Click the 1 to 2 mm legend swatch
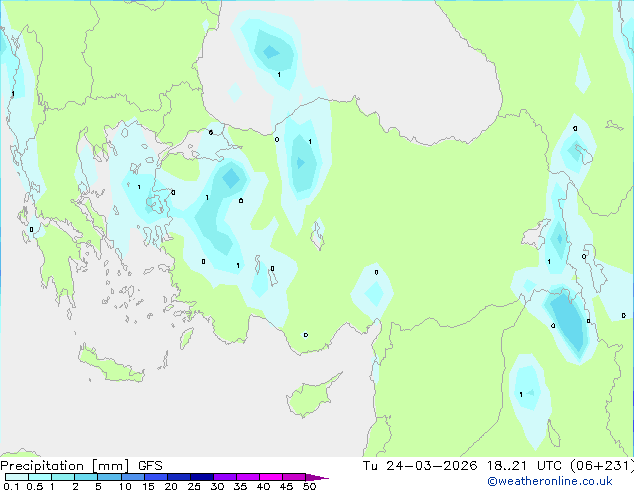 pyautogui.click(x=63, y=477)
